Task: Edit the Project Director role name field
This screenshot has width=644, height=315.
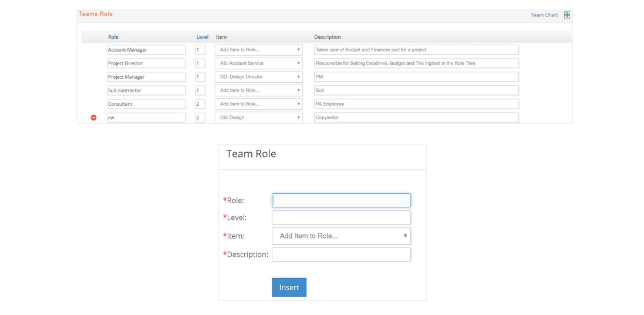Action: 146,63
